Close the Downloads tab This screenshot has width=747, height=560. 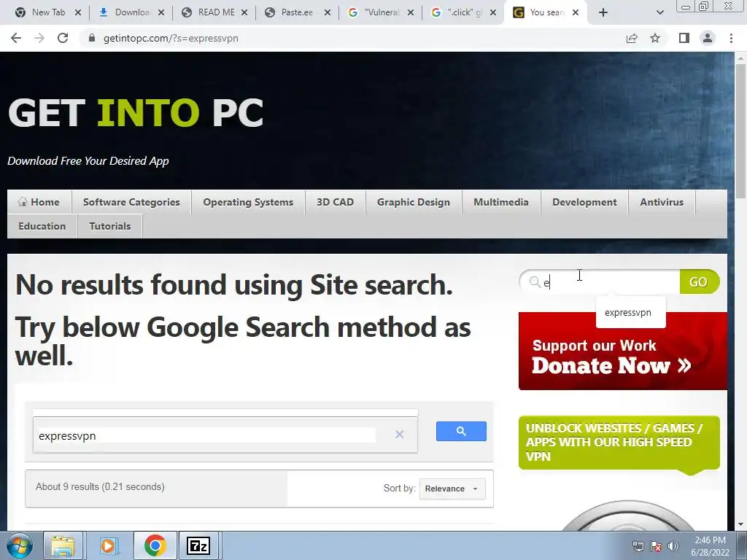(161, 12)
